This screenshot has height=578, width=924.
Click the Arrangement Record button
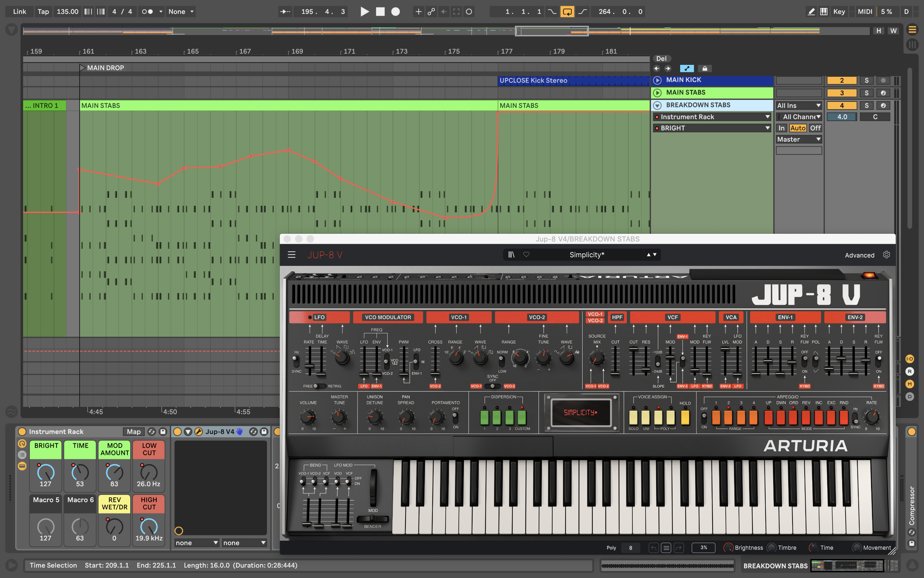[396, 12]
